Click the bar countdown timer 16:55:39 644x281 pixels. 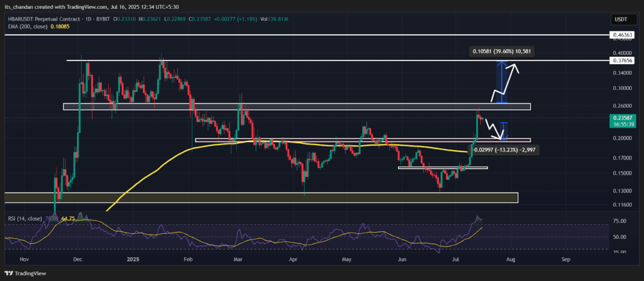623,124
